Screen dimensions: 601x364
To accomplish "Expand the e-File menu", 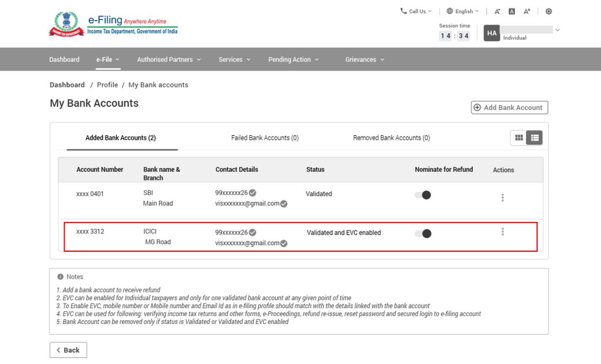I will click(108, 60).
